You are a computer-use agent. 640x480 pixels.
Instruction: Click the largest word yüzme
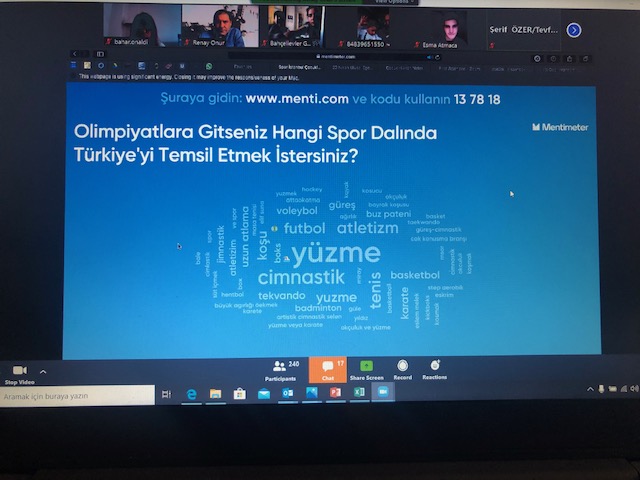click(336, 253)
